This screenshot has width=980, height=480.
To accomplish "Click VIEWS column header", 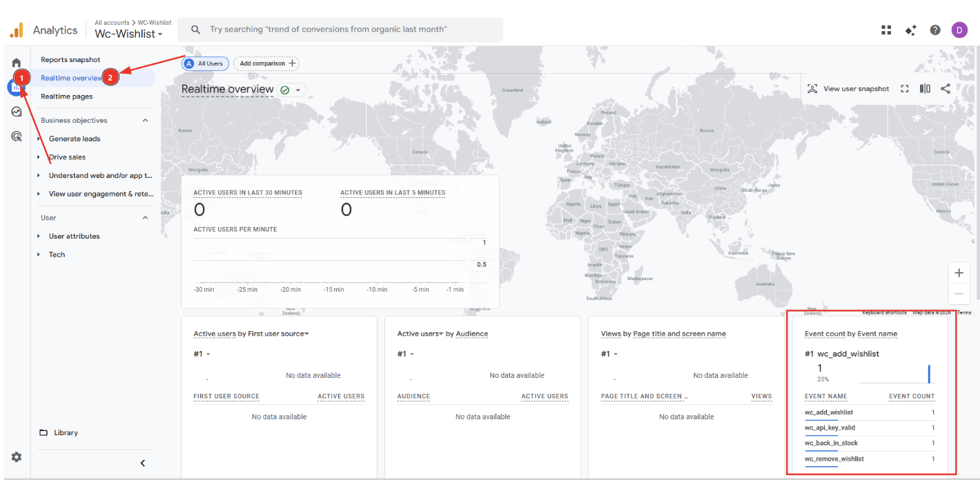I will [761, 397].
